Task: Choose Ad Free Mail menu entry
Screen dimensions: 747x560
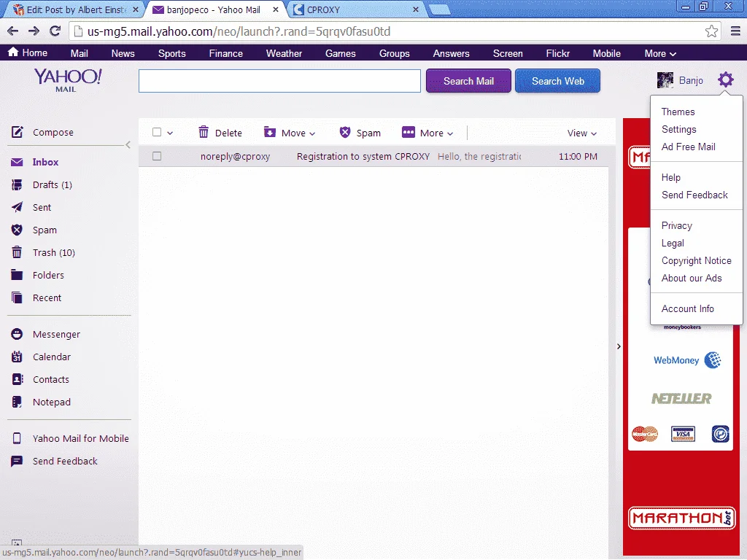Action: tap(689, 147)
